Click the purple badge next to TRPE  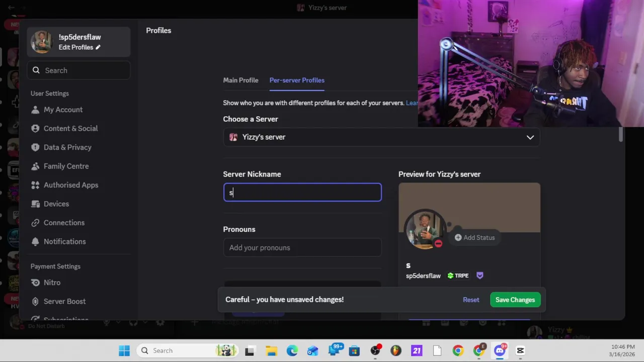(479, 276)
